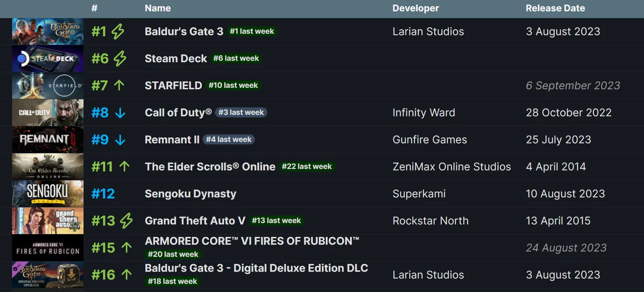Viewport: 644px width, 292px height.
Task: Sort by the # rank column header
Action: tap(95, 8)
